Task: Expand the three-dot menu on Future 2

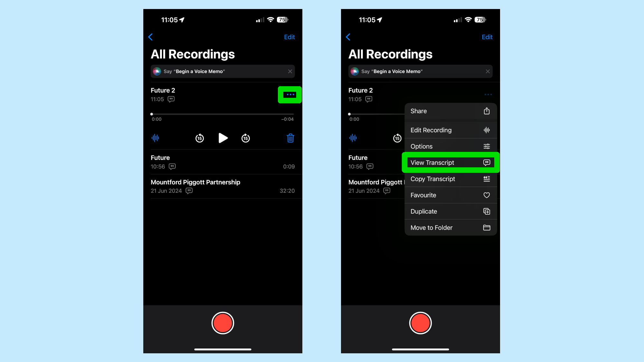Action: coord(290,95)
